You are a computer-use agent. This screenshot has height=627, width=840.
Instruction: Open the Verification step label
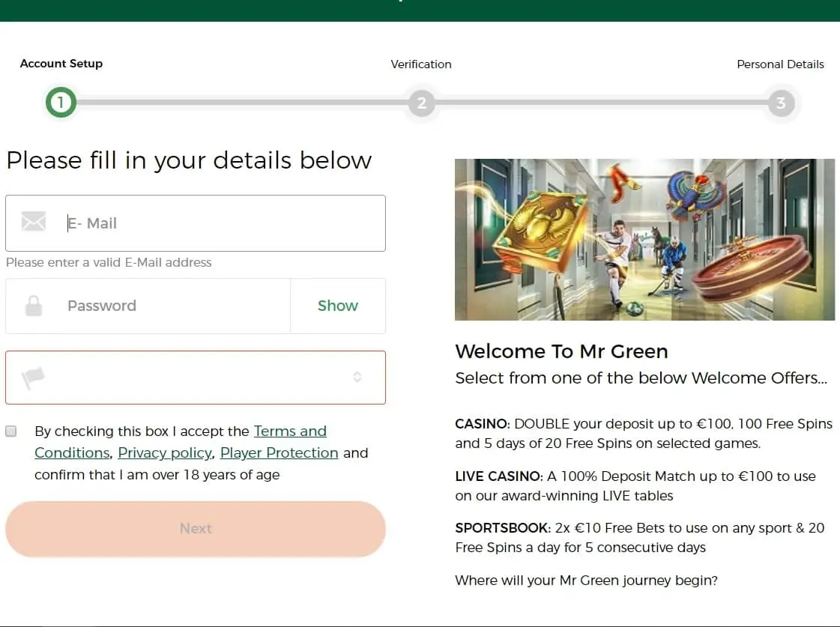421,64
